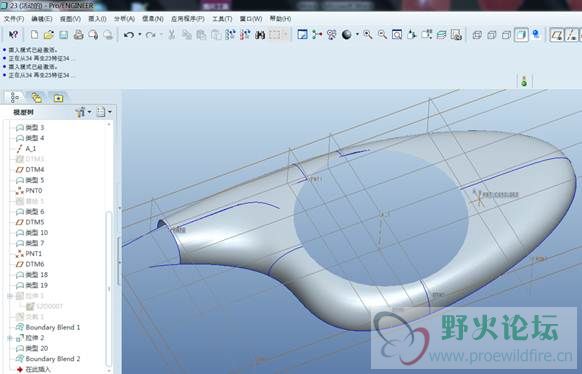Image resolution: width=582 pixels, height=374 pixels.
Task: Click the undo arrow icon
Action: (x=129, y=35)
